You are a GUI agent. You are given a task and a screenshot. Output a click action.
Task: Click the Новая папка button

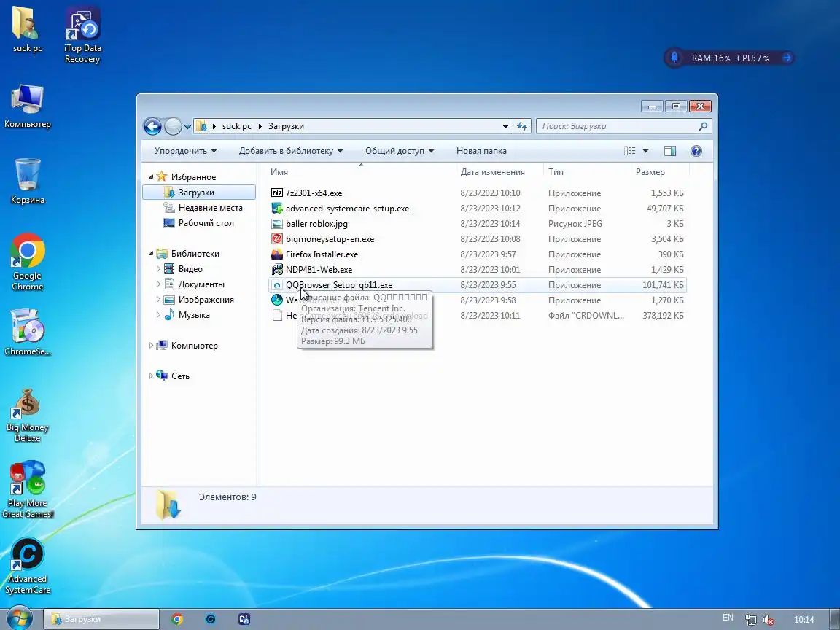[x=481, y=151]
